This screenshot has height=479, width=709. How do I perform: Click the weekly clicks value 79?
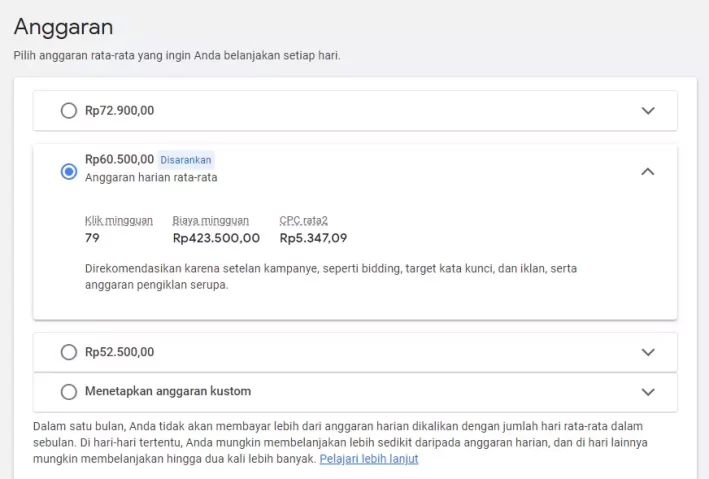tap(92, 238)
